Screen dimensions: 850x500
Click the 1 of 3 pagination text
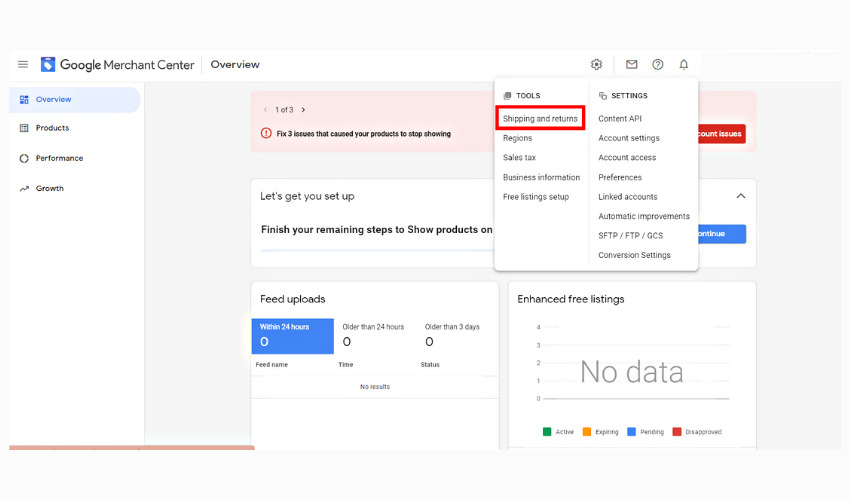pyautogui.click(x=284, y=110)
